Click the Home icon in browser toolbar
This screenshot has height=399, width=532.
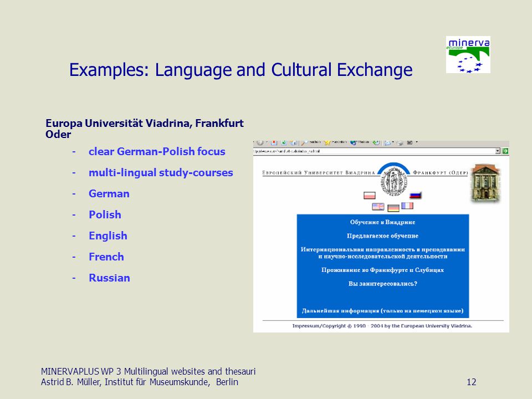(294, 143)
